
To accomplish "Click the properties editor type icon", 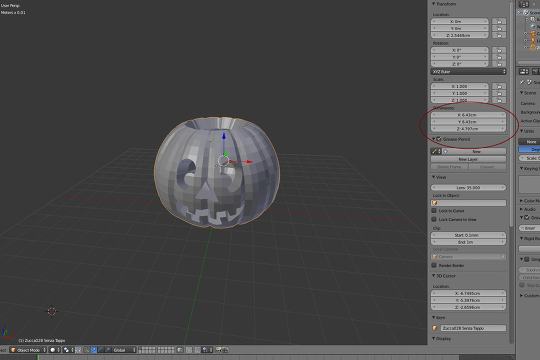I will [524, 71].
